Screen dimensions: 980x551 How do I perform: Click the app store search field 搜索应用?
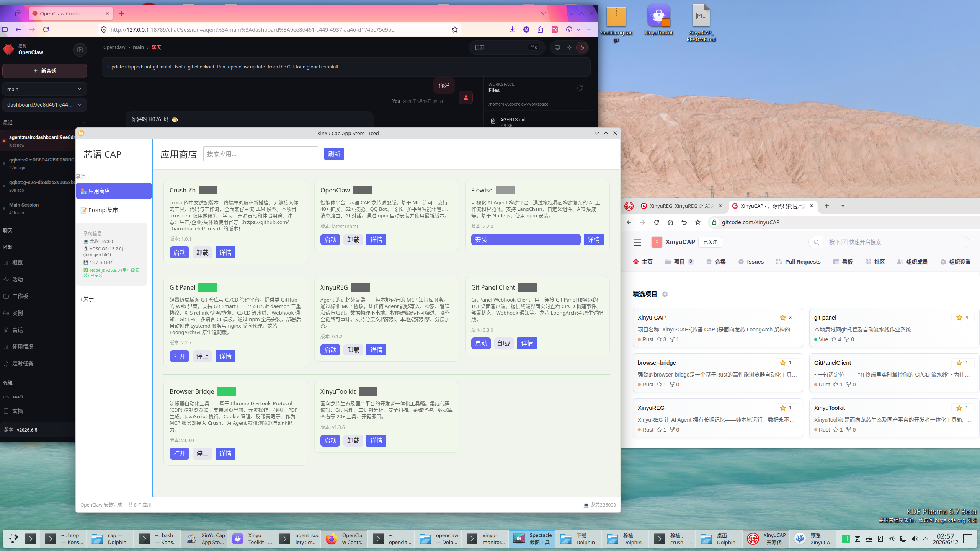point(260,154)
